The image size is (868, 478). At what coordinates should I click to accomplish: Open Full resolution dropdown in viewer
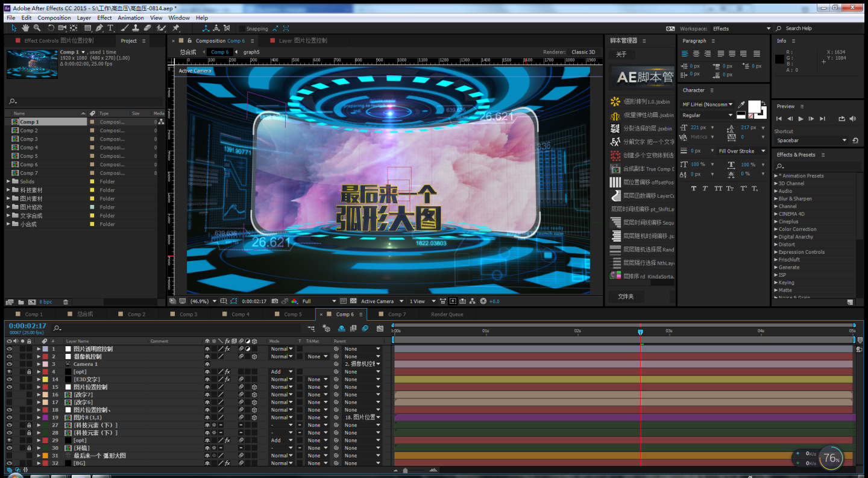pyautogui.click(x=319, y=301)
